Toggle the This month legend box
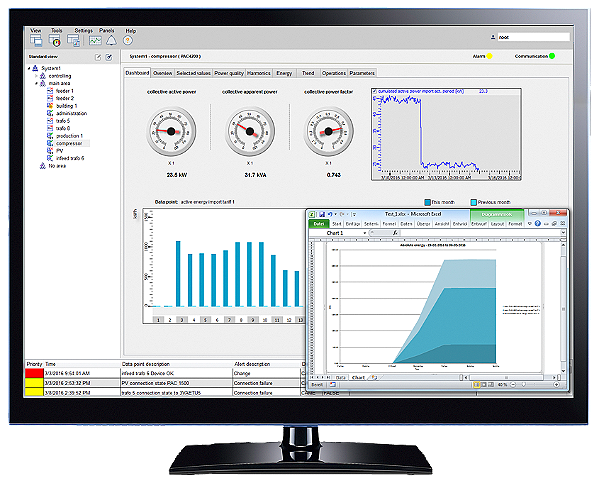 tap(428, 202)
